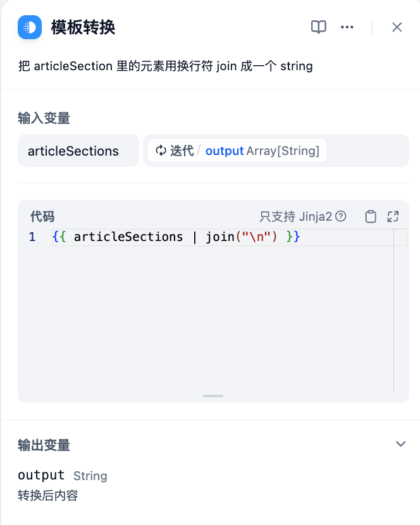Click the blue output variable reference
The width and height of the screenshot is (420, 525).
[x=225, y=151]
